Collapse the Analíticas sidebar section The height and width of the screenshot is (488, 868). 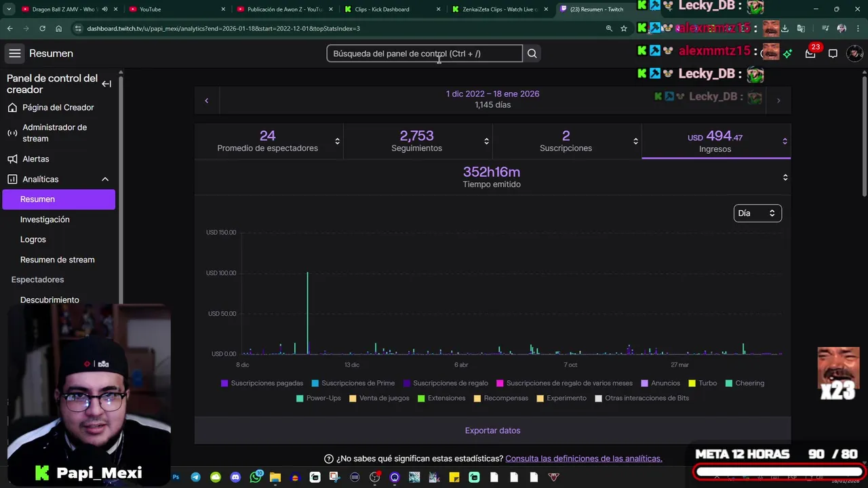(x=105, y=179)
